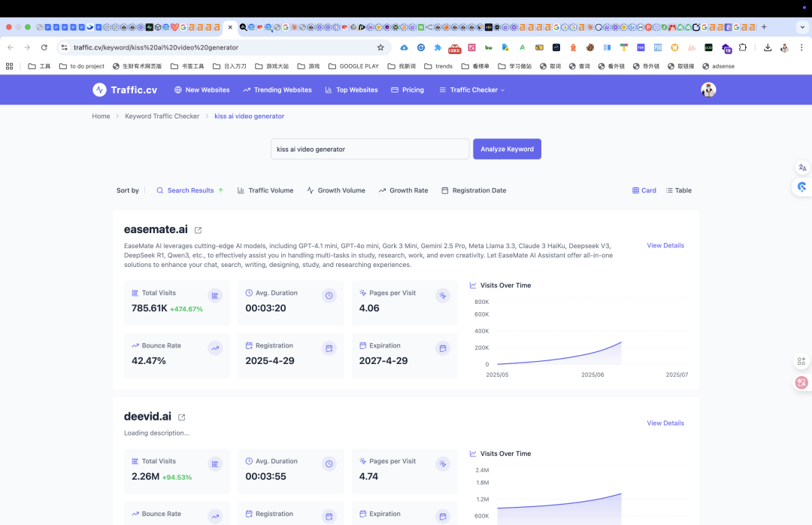This screenshot has width=812, height=525.
Task: View Details for easemate.ai
Action: coord(665,245)
